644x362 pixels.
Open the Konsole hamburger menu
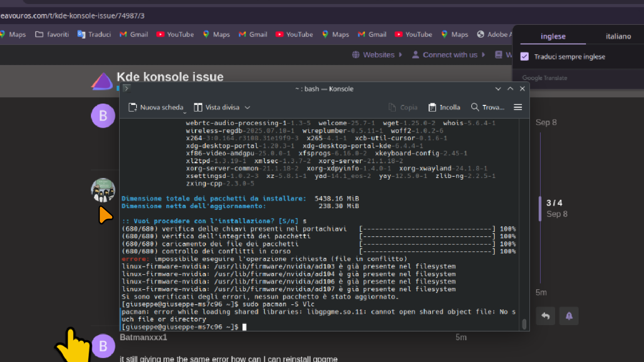pos(518,107)
